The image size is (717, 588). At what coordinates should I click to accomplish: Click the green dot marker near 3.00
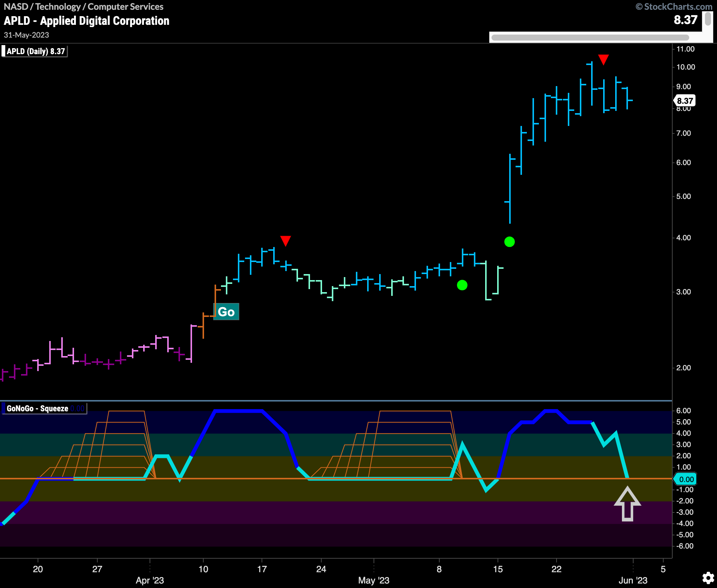(462, 285)
